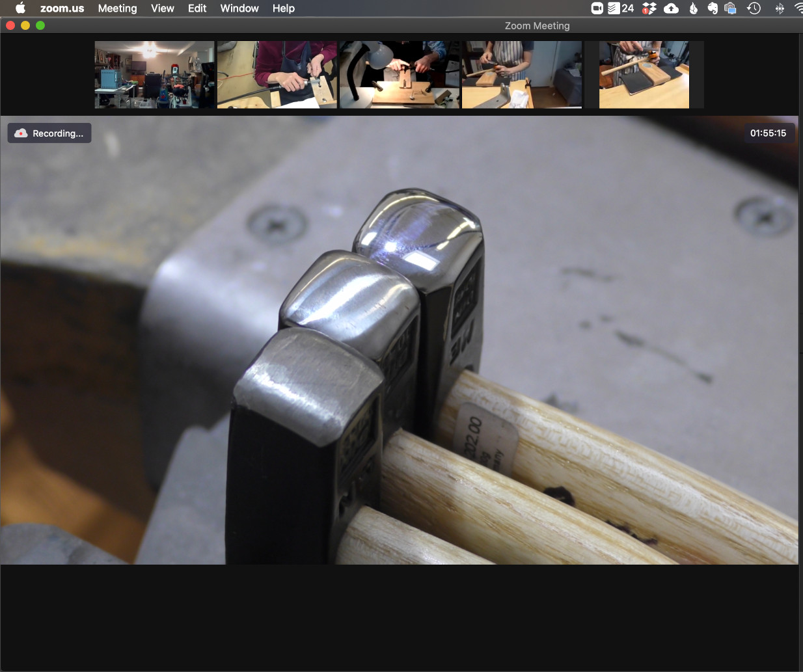Click the Evernote elephant icon

pyautogui.click(x=713, y=8)
